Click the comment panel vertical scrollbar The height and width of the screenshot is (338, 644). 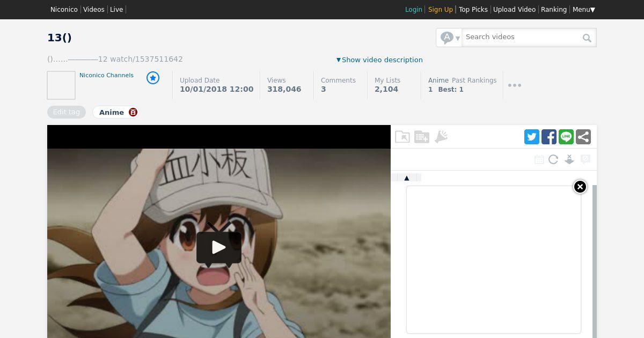(595, 261)
